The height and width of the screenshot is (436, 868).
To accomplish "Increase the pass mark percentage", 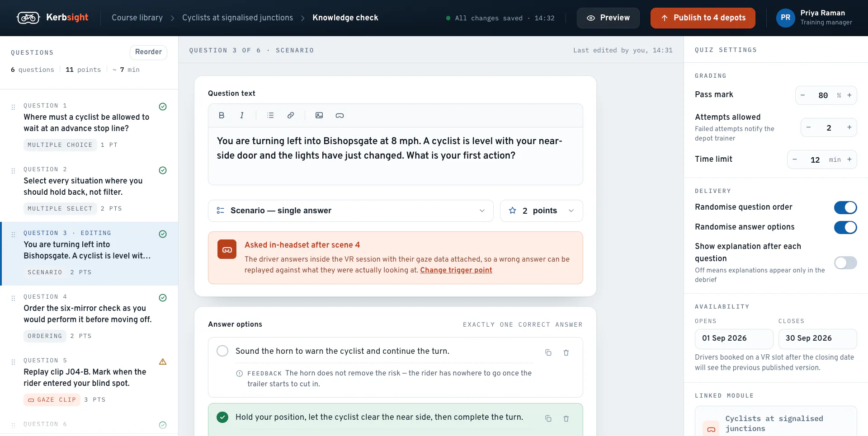I will pyautogui.click(x=849, y=95).
